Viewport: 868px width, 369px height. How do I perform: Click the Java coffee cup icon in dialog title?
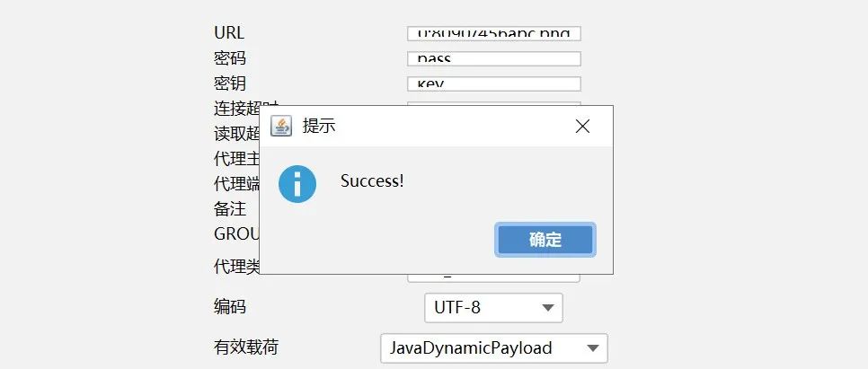click(280, 126)
